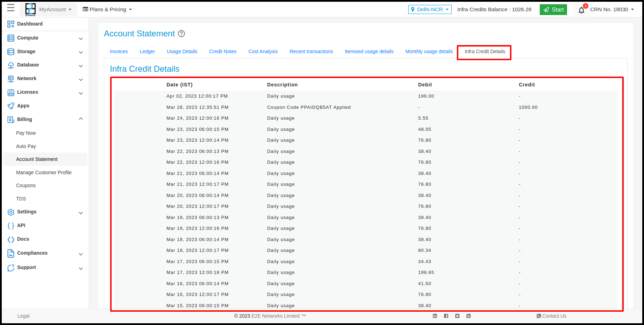
Task: Click the Storage disk icon
Action: (11, 52)
